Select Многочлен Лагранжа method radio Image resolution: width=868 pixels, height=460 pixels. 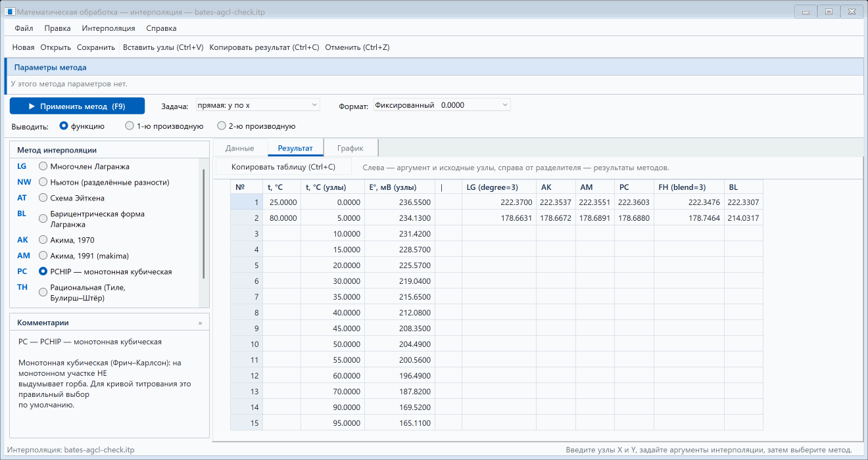[43, 166]
